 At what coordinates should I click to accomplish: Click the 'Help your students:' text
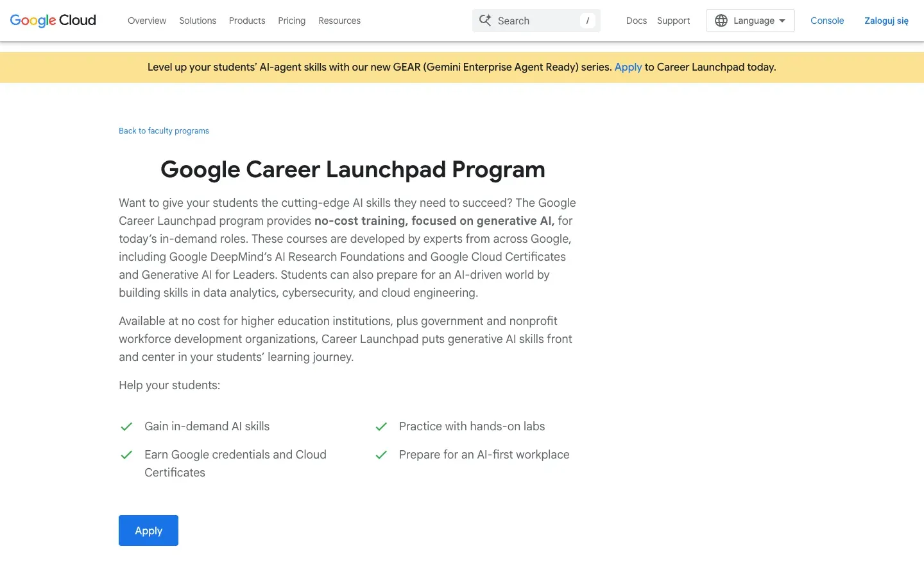click(x=169, y=385)
